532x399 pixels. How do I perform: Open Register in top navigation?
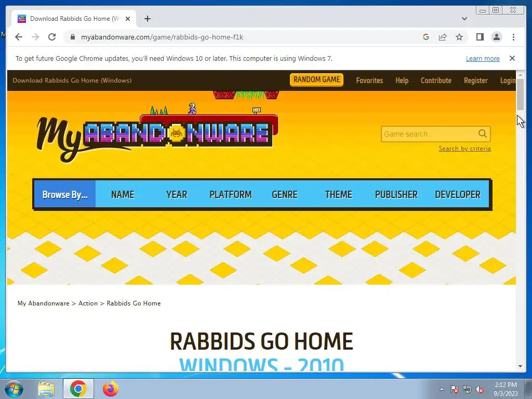point(476,81)
